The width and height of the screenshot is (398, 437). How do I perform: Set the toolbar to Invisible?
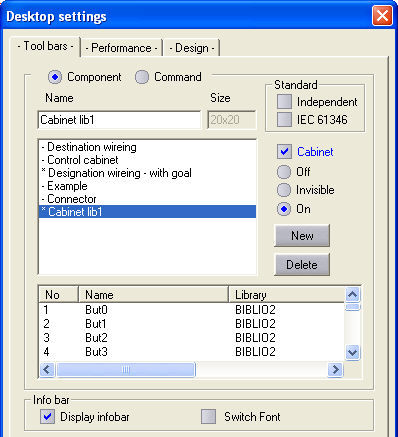[284, 190]
